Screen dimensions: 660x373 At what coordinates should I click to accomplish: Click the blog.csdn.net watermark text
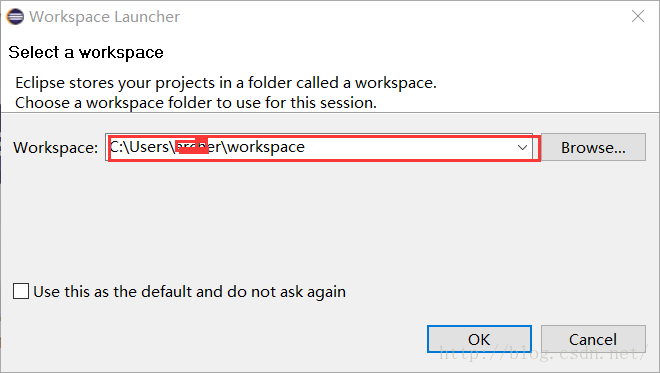point(542,353)
